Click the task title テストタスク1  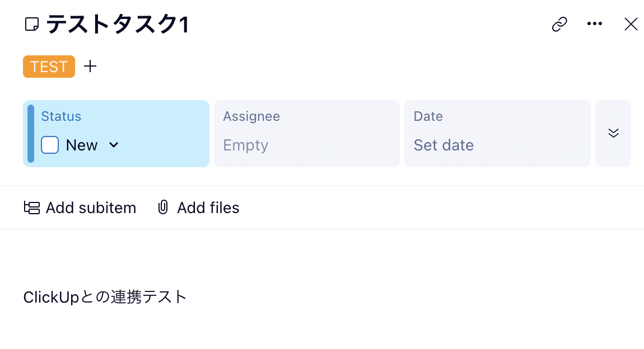pyautogui.click(x=118, y=25)
